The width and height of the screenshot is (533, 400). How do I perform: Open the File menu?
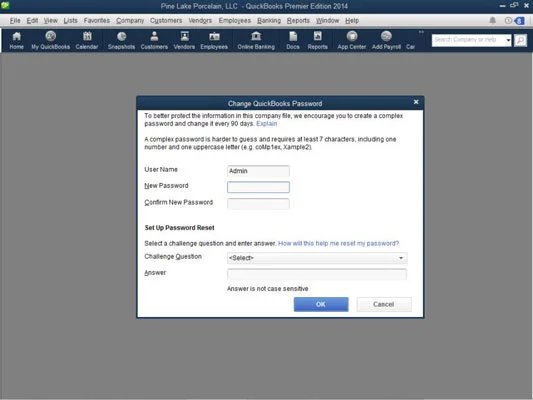pyautogui.click(x=15, y=20)
